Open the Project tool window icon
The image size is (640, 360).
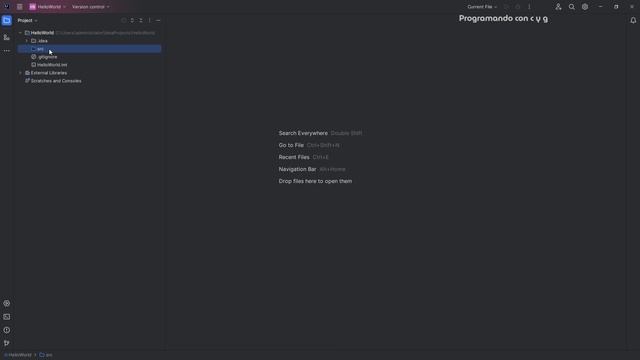pos(7,20)
